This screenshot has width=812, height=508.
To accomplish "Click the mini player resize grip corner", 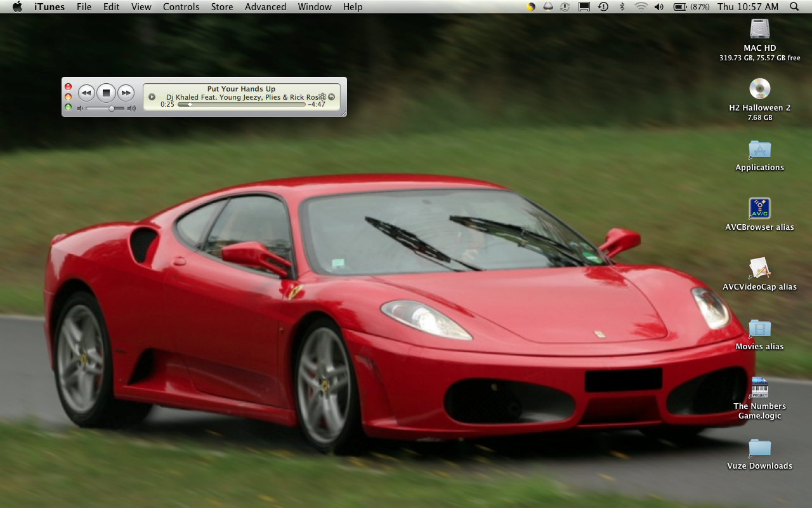I will click(343, 113).
